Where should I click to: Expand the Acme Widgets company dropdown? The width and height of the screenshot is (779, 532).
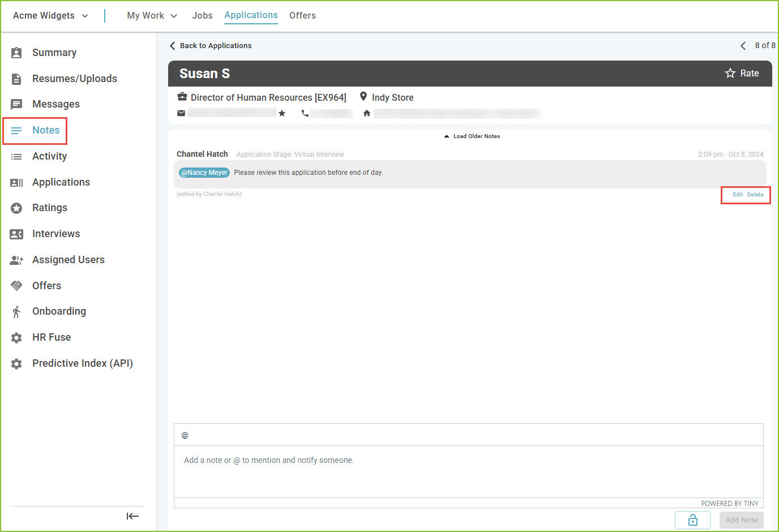50,16
